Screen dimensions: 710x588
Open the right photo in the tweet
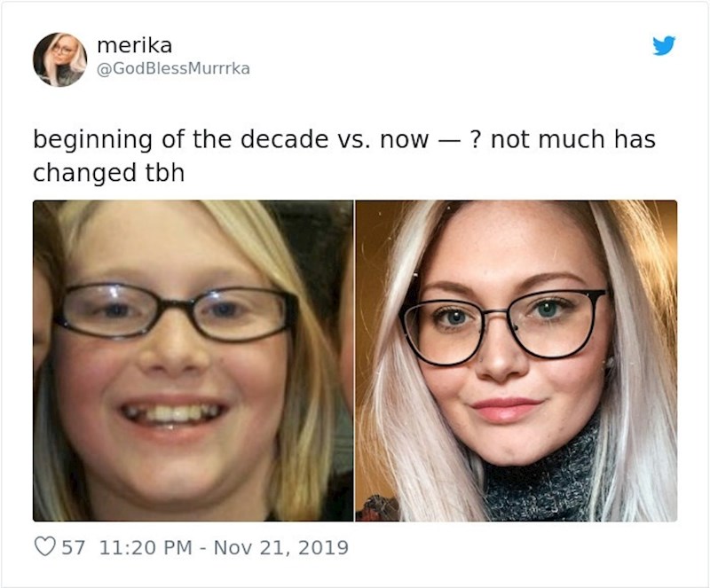tap(516, 360)
